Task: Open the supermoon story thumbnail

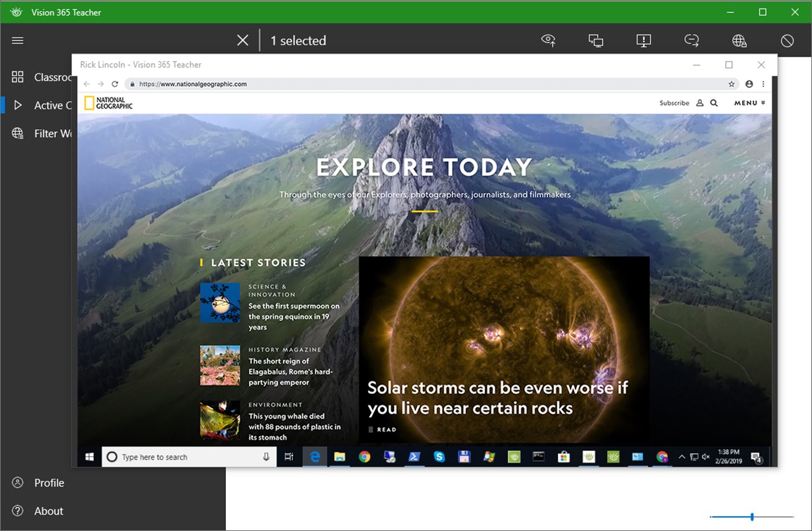Action: (x=220, y=302)
